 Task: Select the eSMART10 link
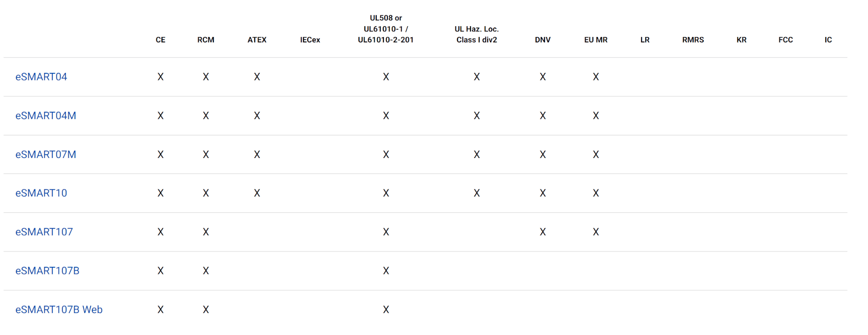coord(41,193)
